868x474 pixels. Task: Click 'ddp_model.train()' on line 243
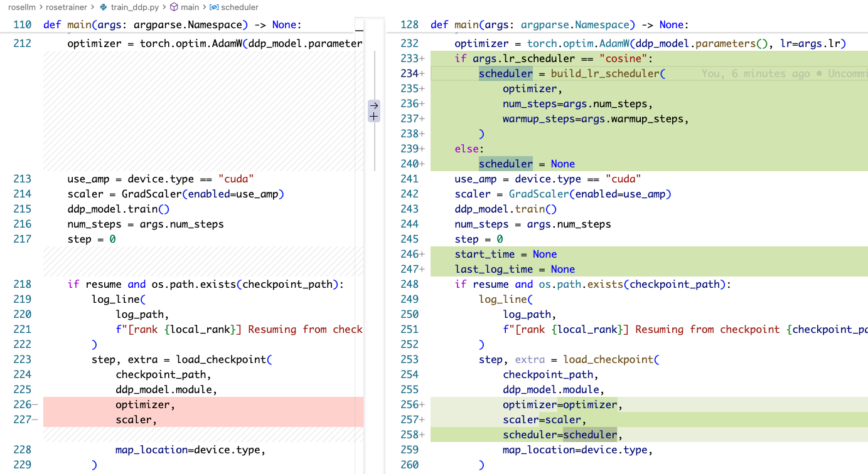(506, 209)
